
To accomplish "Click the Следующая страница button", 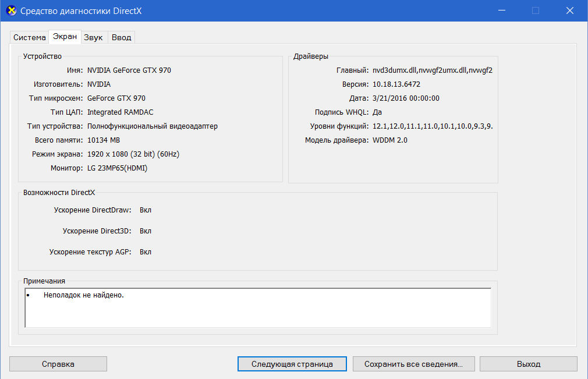I will click(x=292, y=364).
